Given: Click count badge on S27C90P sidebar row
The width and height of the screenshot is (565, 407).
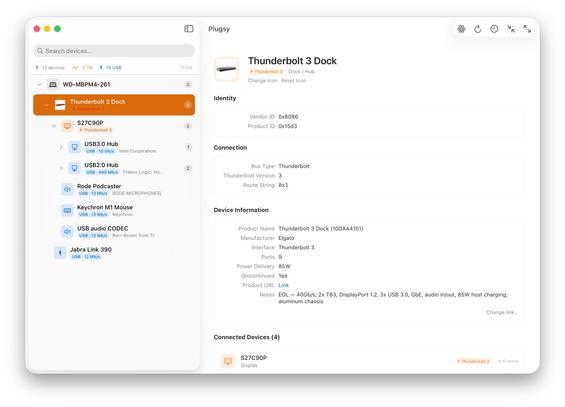Looking at the screenshot, I should tap(188, 126).
